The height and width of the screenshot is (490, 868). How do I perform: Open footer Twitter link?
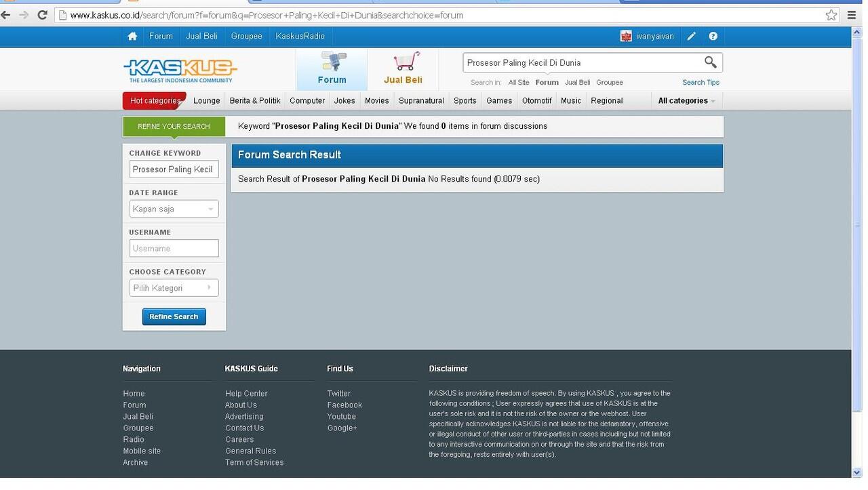coord(338,394)
